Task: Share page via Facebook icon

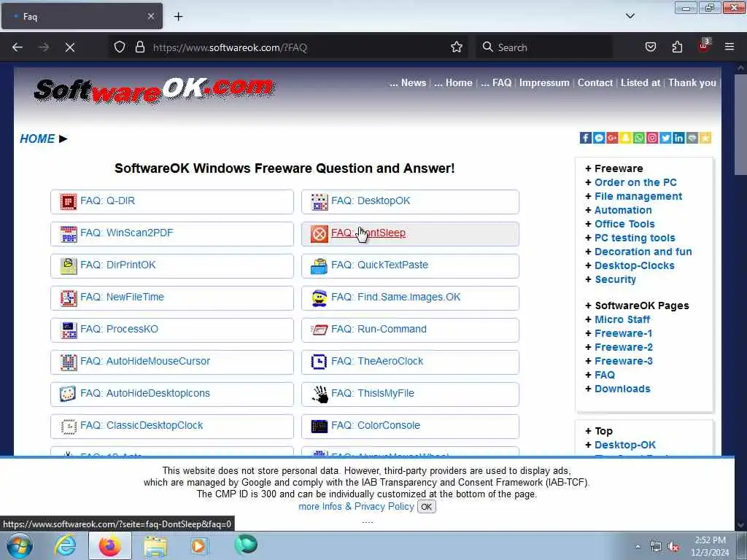Action: (x=586, y=138)
